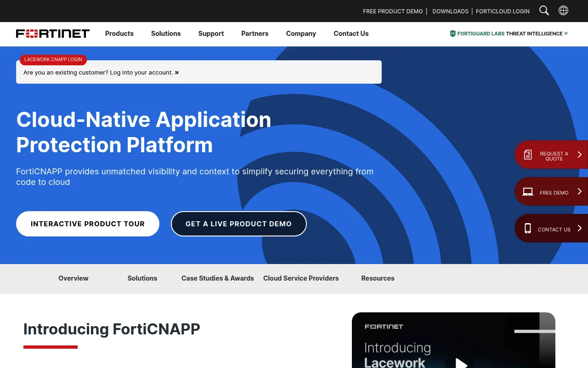This screenshot has height=368, width=588.
Task: Open the Support menu
Action: coord(211,34)
